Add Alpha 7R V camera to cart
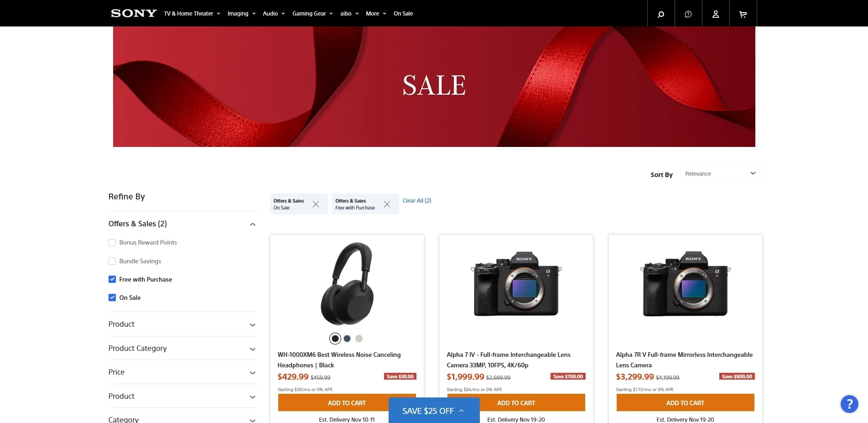868x423 pixels. click(x=685, y=403)
